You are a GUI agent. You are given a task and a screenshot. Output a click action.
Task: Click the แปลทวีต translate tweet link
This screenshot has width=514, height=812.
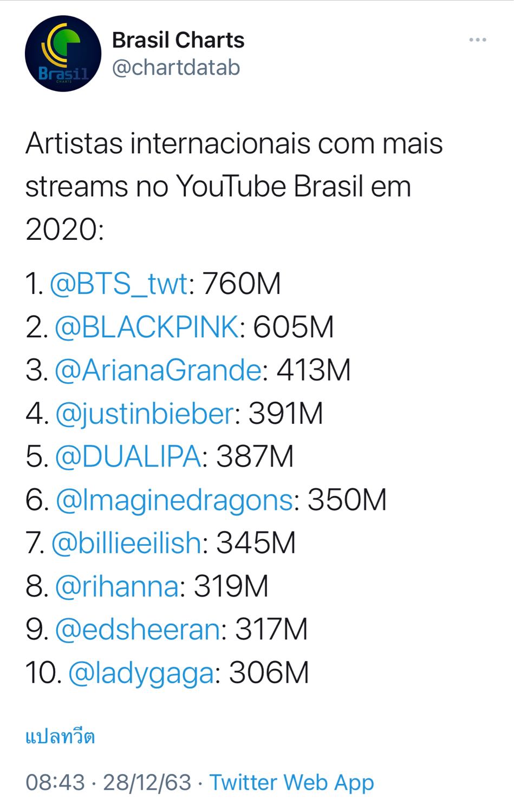click(x=60, y=737)
